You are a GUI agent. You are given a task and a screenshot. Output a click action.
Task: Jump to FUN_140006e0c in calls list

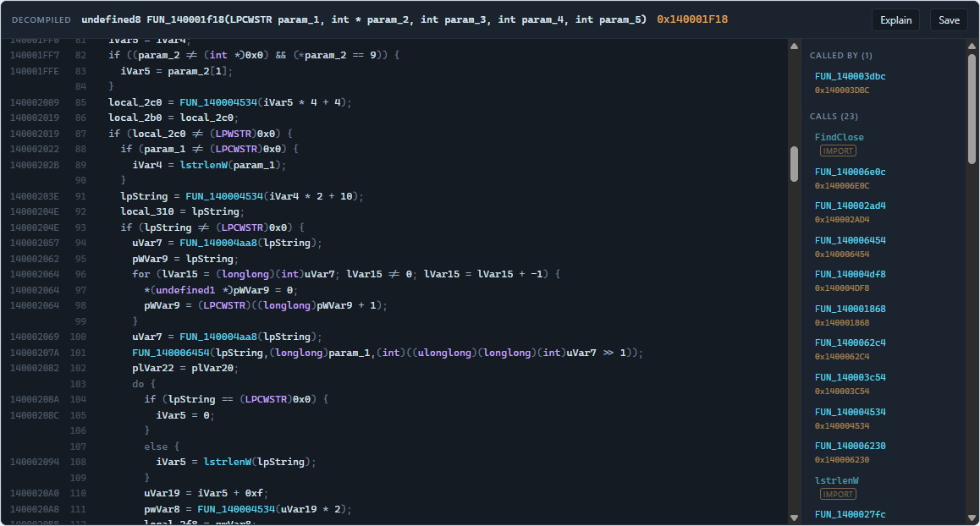850,172
